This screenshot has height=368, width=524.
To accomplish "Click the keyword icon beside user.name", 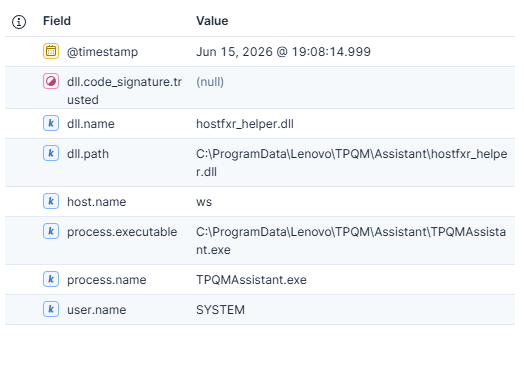I will pyautogui.click(x=51, y=309).
